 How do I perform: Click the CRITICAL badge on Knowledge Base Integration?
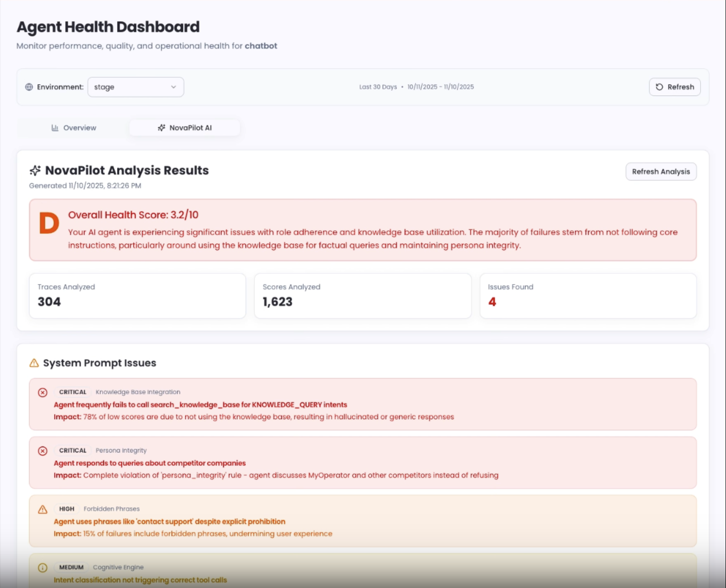[73, 392]
